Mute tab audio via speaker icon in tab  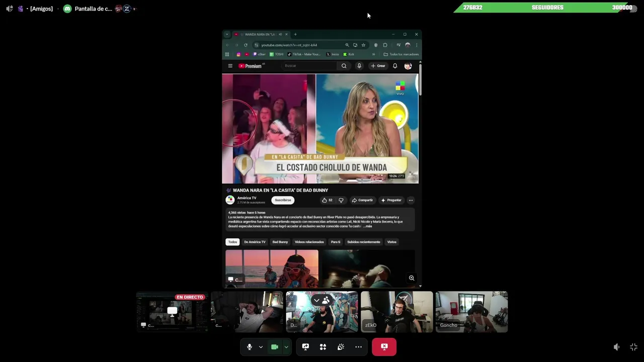point(280,34)
